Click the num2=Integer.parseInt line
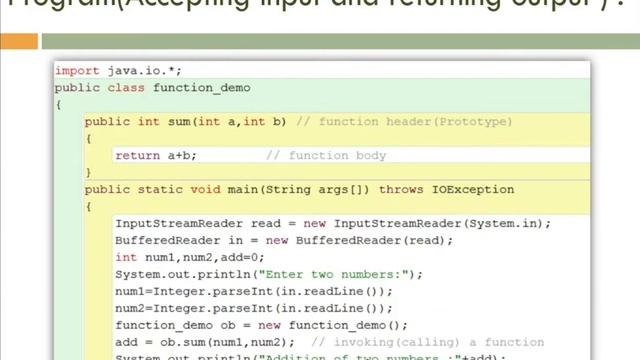 pos(254,308)
